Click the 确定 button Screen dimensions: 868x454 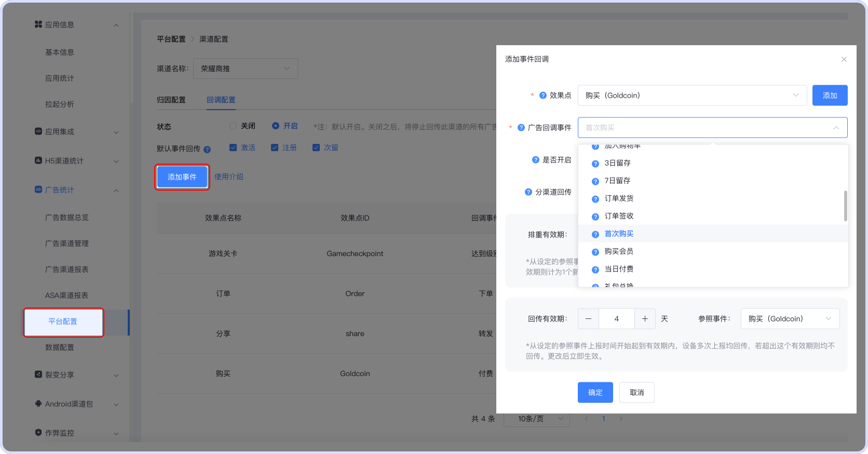point(595,393)
